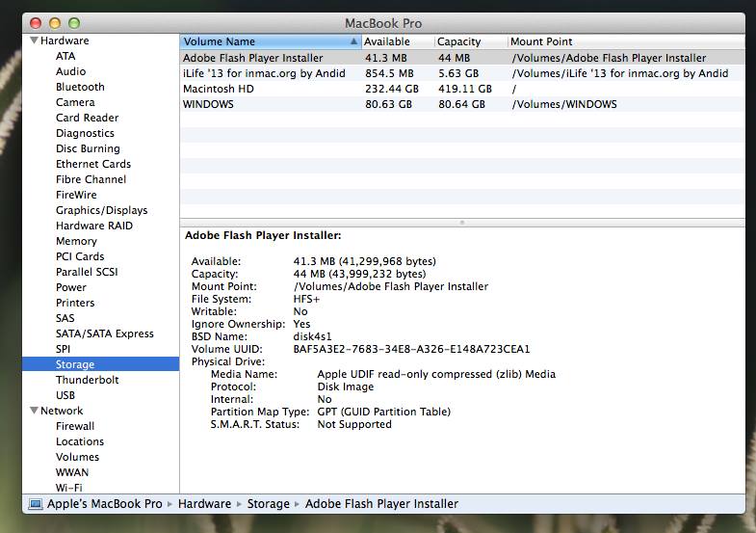Click Hardware in the path bar
Image resolution: width=756 pixels, height=533 pixels.
[x=205, y=504]
